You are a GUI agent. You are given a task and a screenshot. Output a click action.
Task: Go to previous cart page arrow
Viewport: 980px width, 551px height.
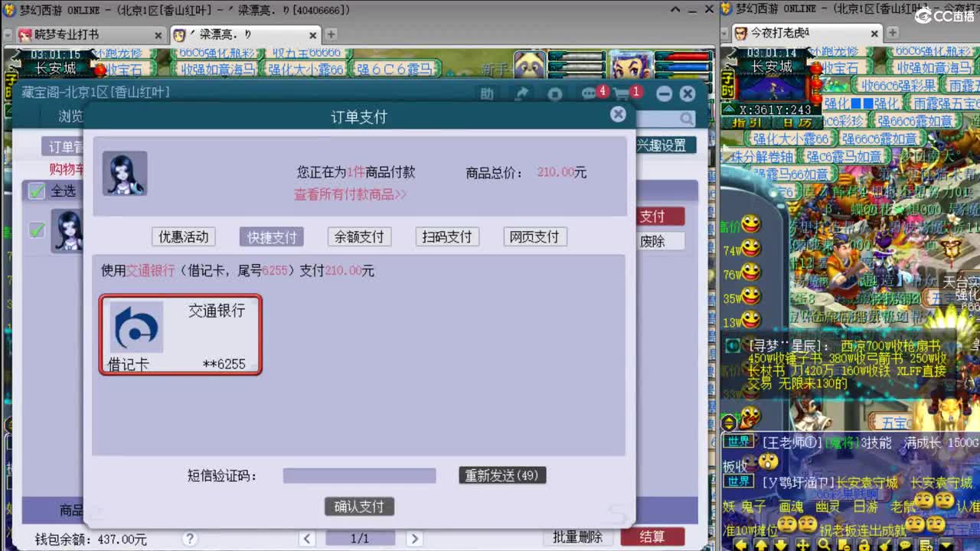[306, 539]
